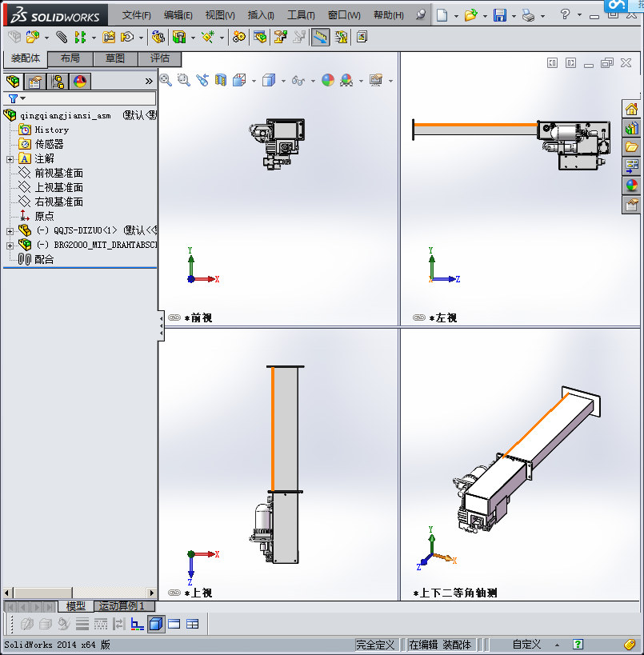The image size is (644, 655).
Task: Click the Save disk icon
Action: tap(500, 15)
